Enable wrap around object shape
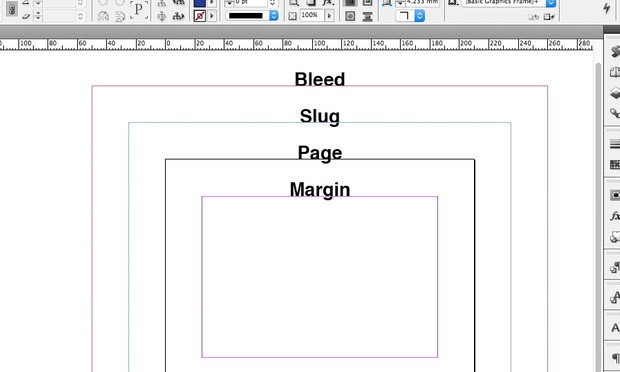Viewport: 620px width, 372px height. click(350, 16)
